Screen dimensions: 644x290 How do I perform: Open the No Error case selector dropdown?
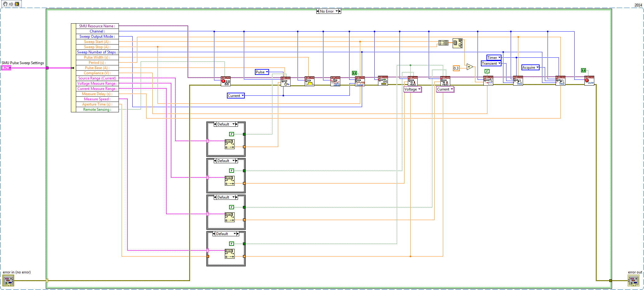point(337,11)
